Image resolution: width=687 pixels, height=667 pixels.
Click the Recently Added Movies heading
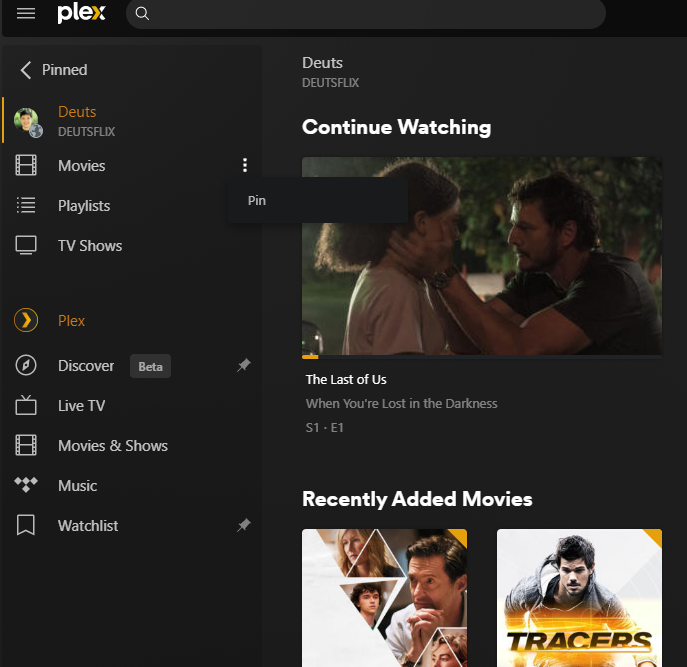pos(417,499)
